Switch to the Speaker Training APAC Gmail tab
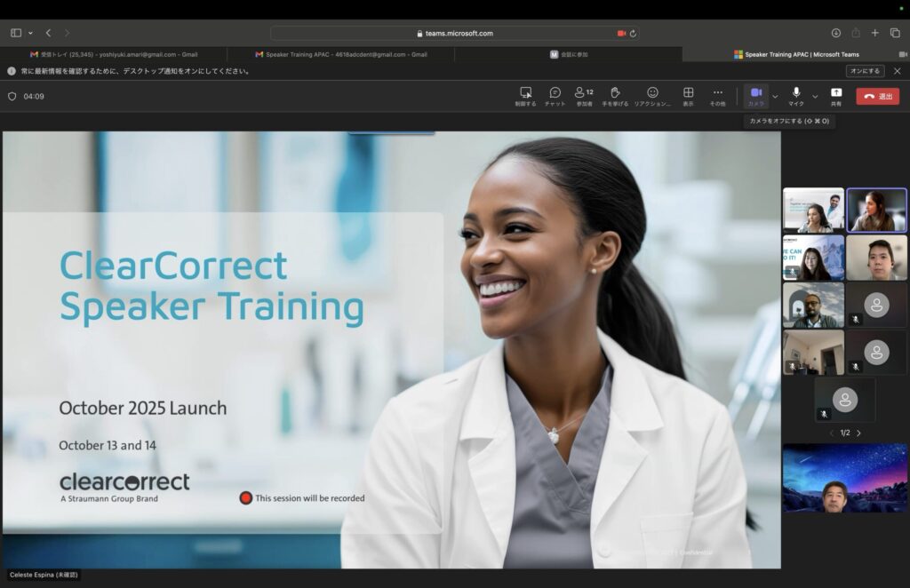Image resolution: width=910 pixels, height=588 pixels. point(341,54)
